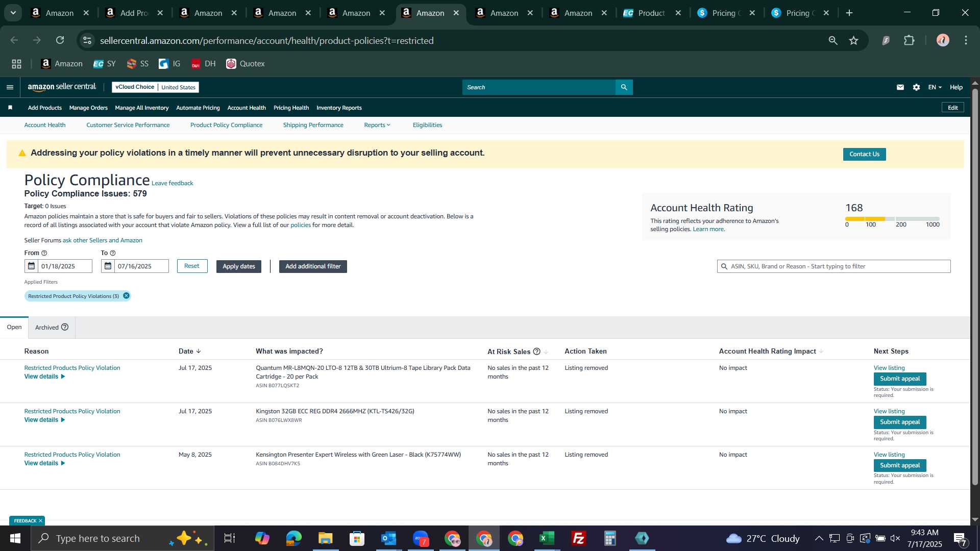This screenshot has height=551, width=980.
Task: Go to Shipping Performance tab
Action: point(313,125)
